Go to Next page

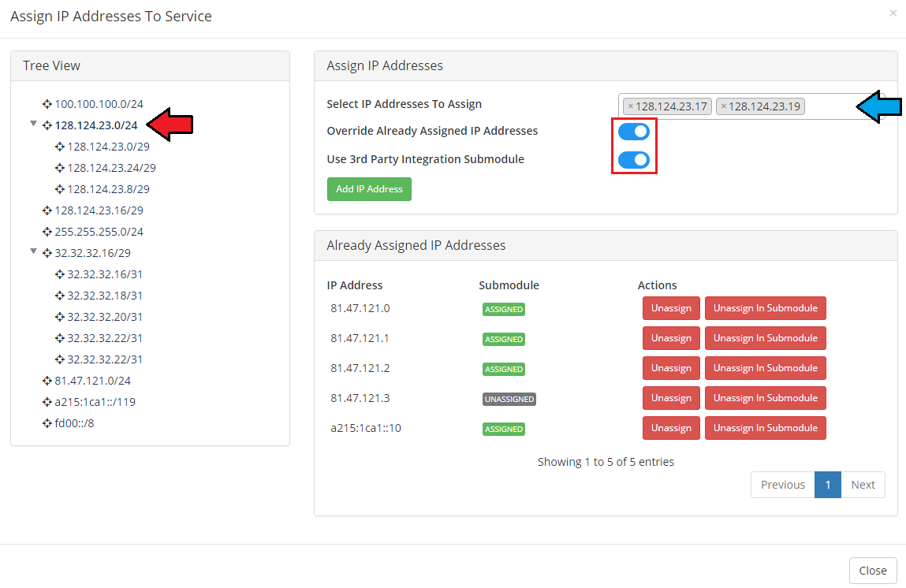pos(863,485)
